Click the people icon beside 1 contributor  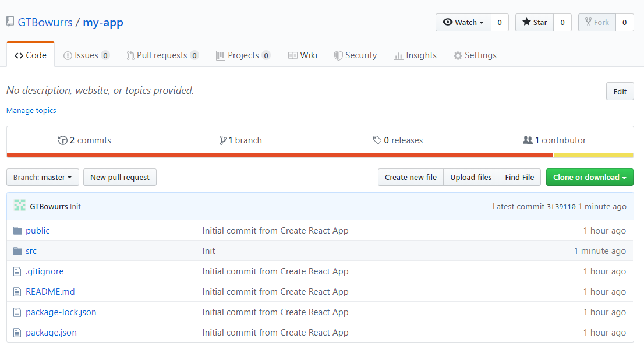pos(528,140)
